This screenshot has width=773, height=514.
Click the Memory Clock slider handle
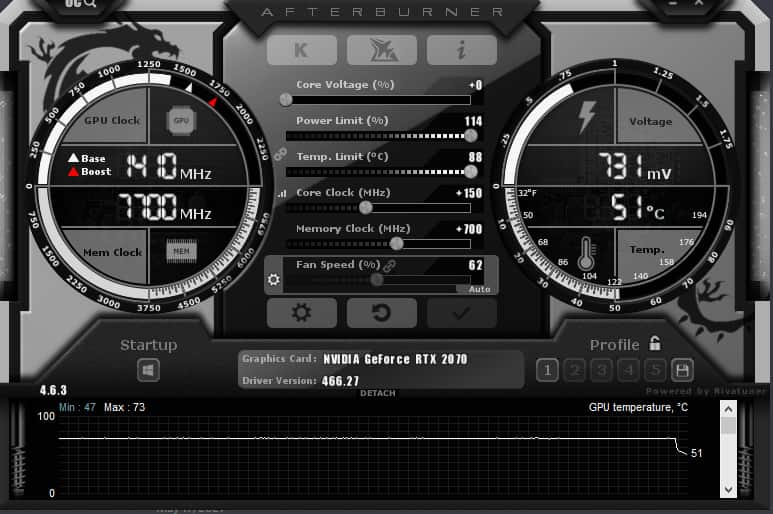tap(396, 243)
